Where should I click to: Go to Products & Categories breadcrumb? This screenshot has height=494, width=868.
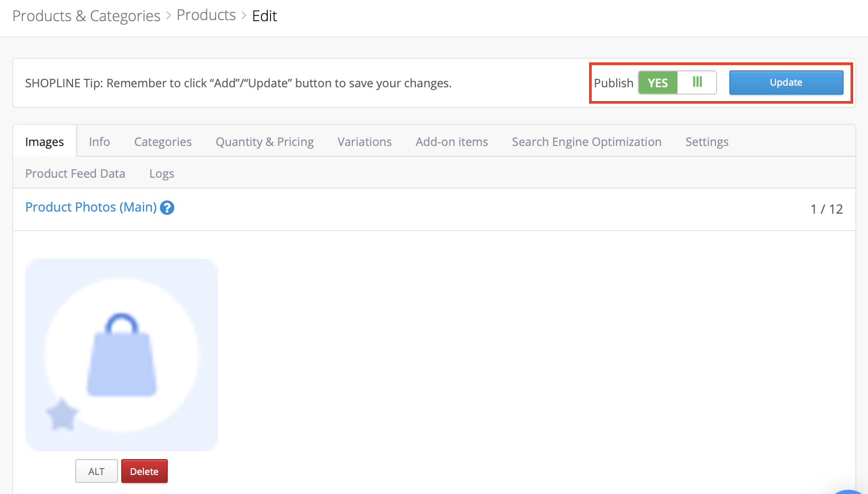[86, 16]
